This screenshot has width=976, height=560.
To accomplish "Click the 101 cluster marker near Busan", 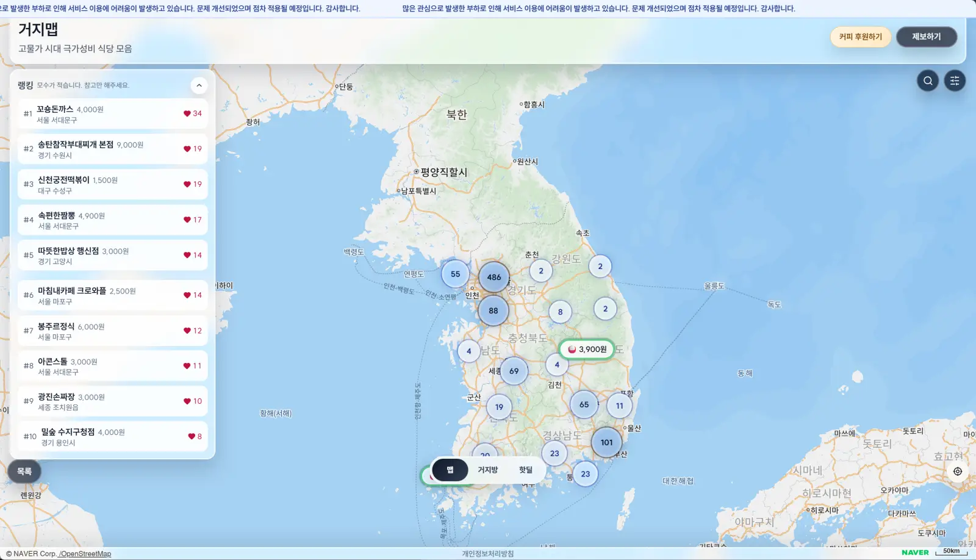I will pos(606,442).
